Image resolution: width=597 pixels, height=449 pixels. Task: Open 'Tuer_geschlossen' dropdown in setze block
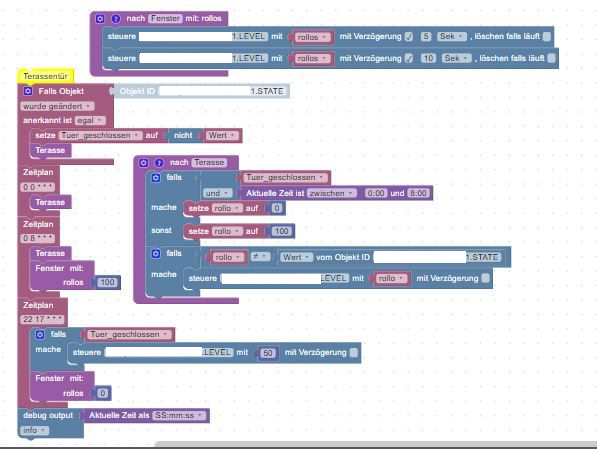click(x=101, y=135)
